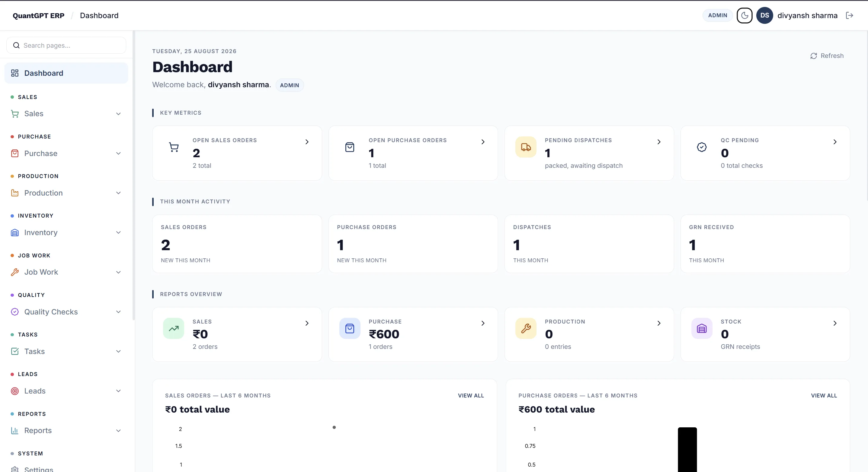868x472 pixels.
Task: Click the Dashboard breadcrumb in the header
Action: click(x=99, y=15)
